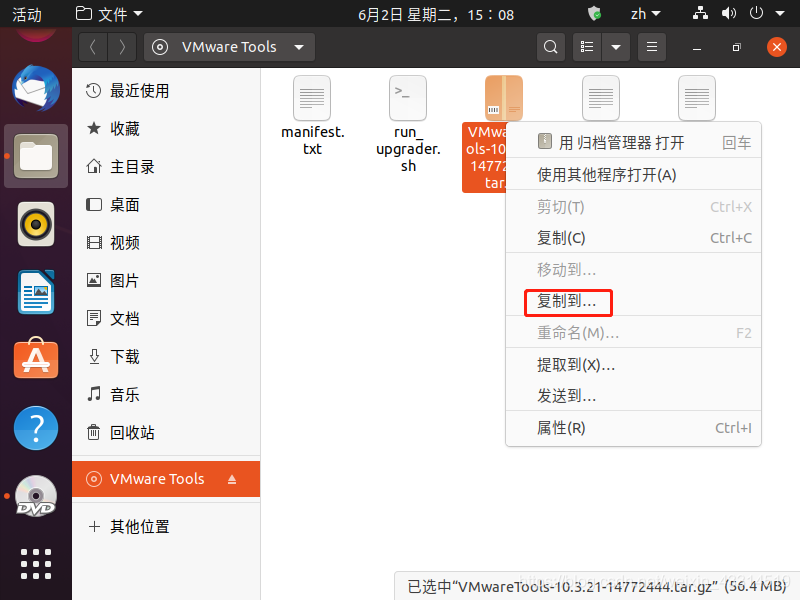The height and width of the screenshot is (600, 800).
Task: Click the power icon in top bar
Action: [756, 14]
